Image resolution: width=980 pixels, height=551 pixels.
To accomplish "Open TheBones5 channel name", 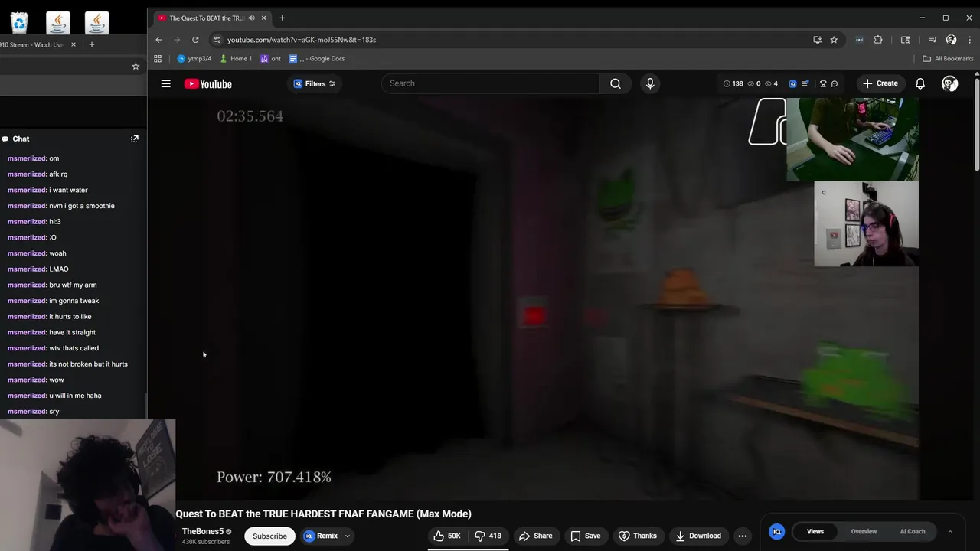I will (203, 531).
